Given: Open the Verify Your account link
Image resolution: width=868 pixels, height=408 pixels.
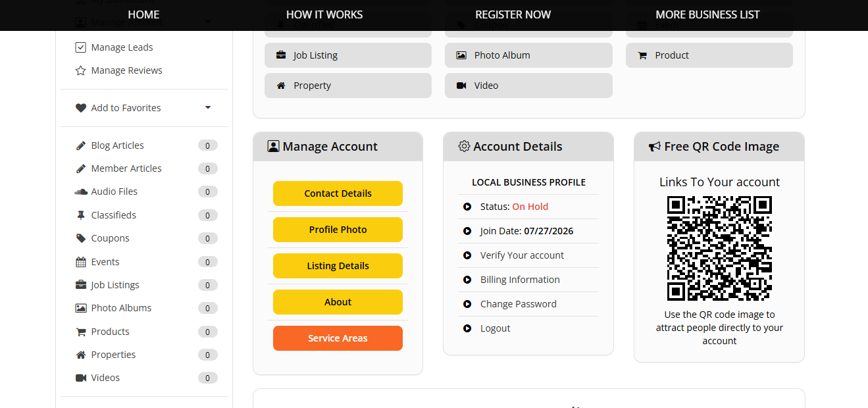Looking at the screenshot, I should (522, 255).
